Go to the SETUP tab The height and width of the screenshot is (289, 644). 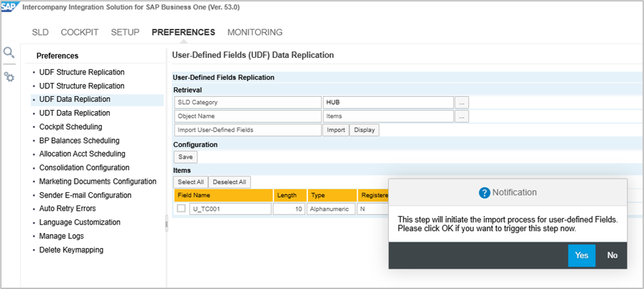tap(125, 32)
